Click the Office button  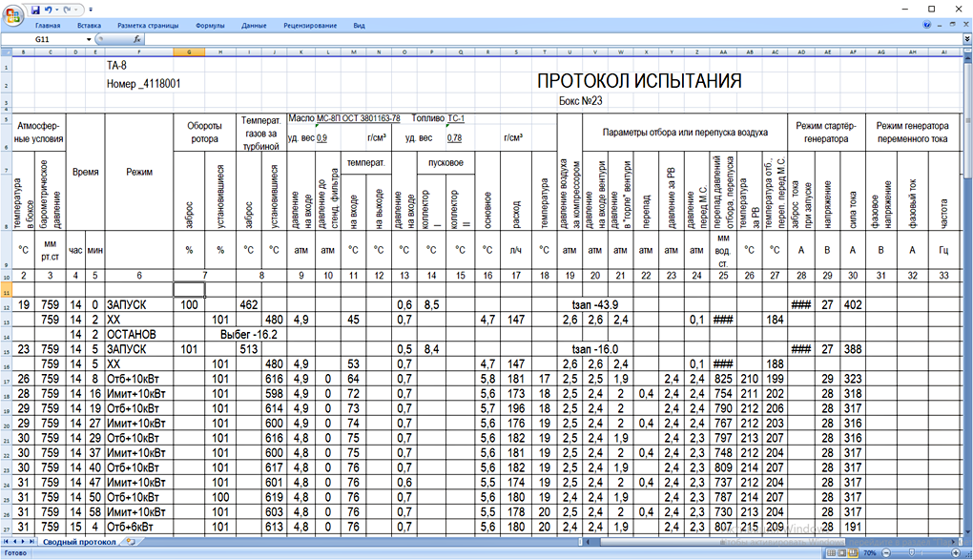(x=13, y=16)
